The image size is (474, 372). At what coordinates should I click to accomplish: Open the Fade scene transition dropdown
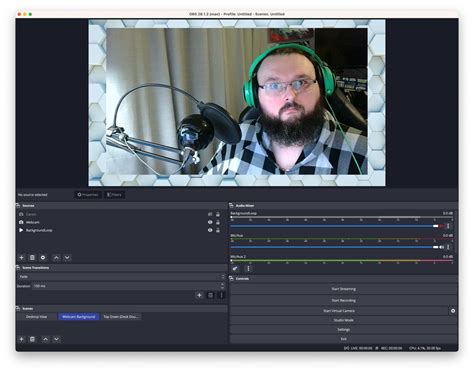[x=121, y=277]
